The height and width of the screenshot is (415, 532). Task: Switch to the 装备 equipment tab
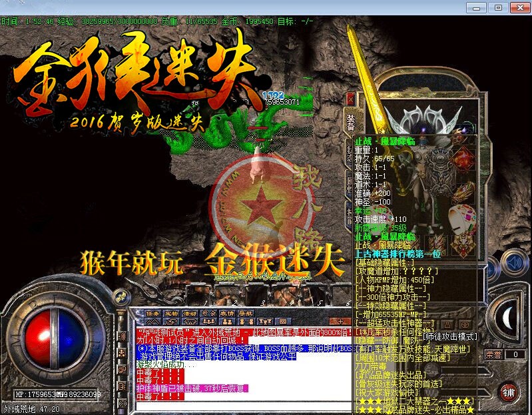351,123
